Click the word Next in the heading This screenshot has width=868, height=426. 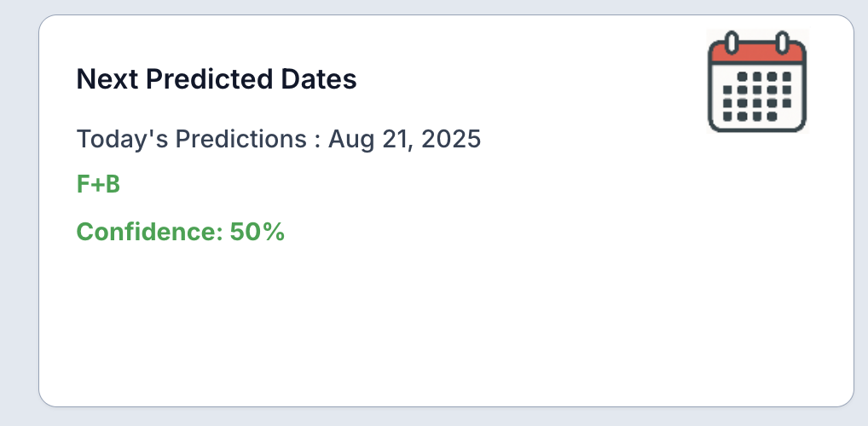click(x=107, y=78)
